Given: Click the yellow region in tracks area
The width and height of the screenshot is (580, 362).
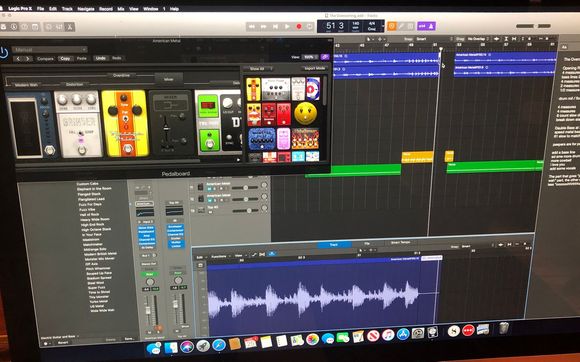Looking at the screenshot, I should tap(417, 157).
